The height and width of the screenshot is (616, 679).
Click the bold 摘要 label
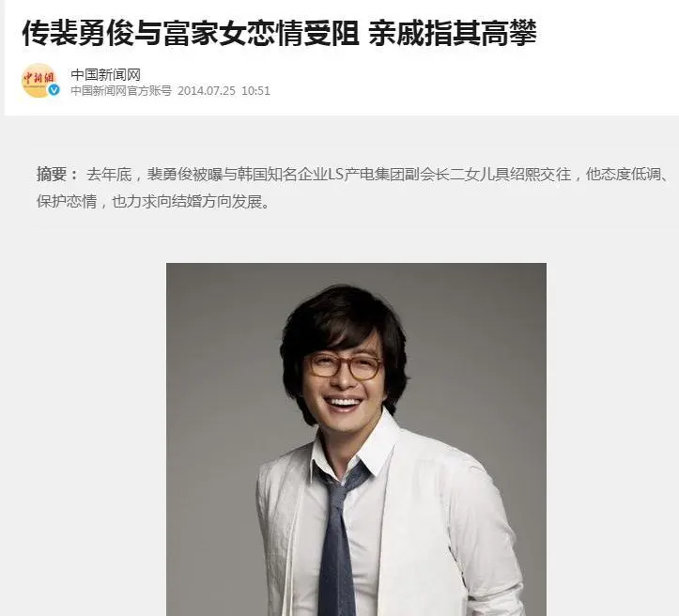click(x=52, y=175)
